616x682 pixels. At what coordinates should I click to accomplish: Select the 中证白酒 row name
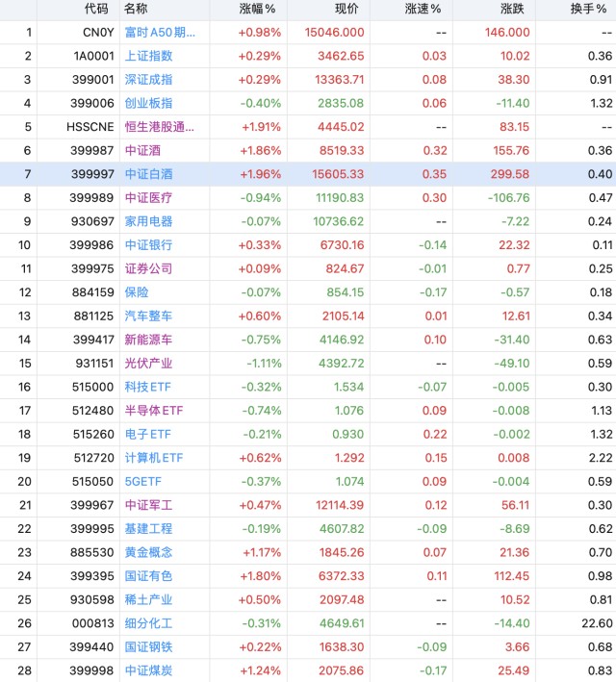[148, 174]
